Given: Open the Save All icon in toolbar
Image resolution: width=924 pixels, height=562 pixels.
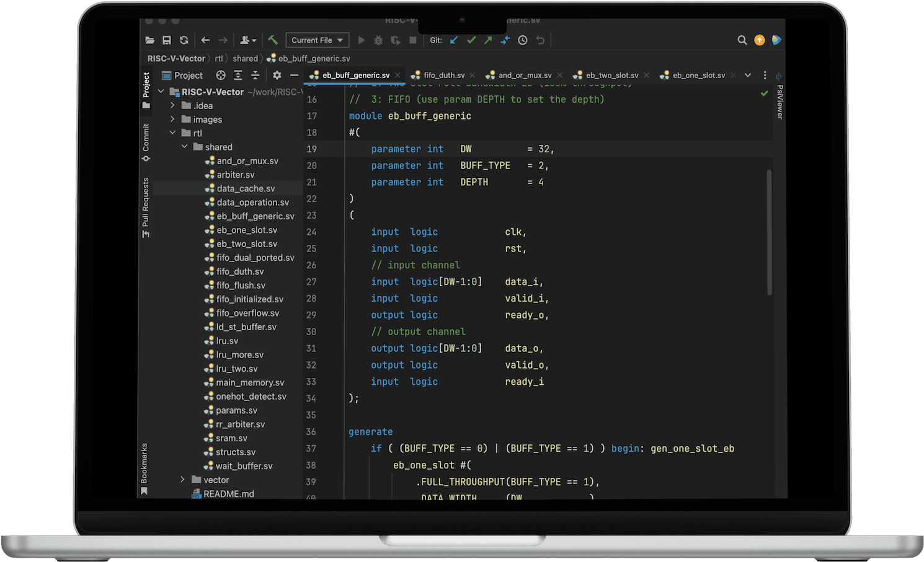Looking at the screenshot, I should (166, 40).
